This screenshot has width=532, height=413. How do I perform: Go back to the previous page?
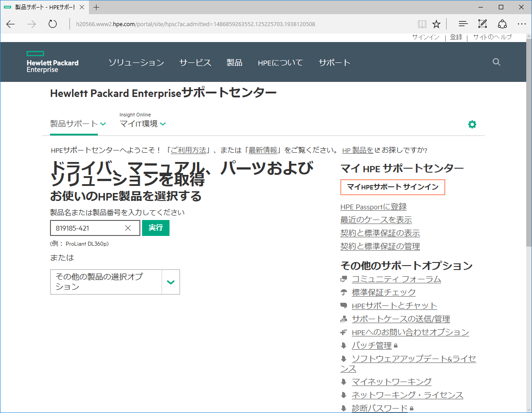[11, 24]
